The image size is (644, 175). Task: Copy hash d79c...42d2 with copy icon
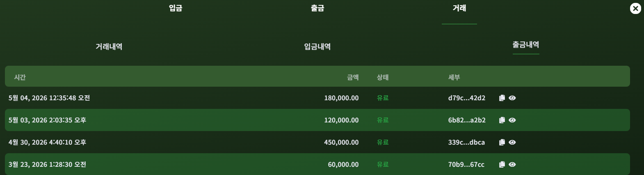pyautogui.click(x=502, y=98)
